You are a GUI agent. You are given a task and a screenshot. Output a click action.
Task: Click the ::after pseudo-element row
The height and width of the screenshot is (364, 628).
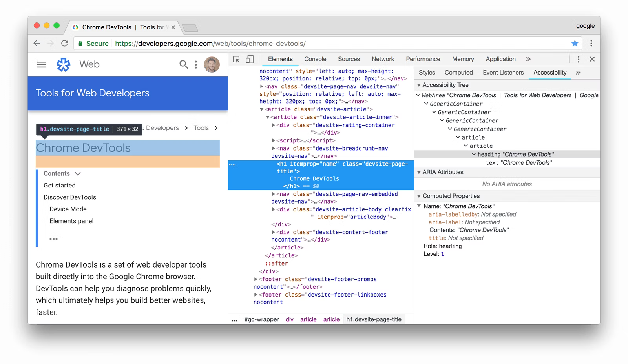[276, 264]
